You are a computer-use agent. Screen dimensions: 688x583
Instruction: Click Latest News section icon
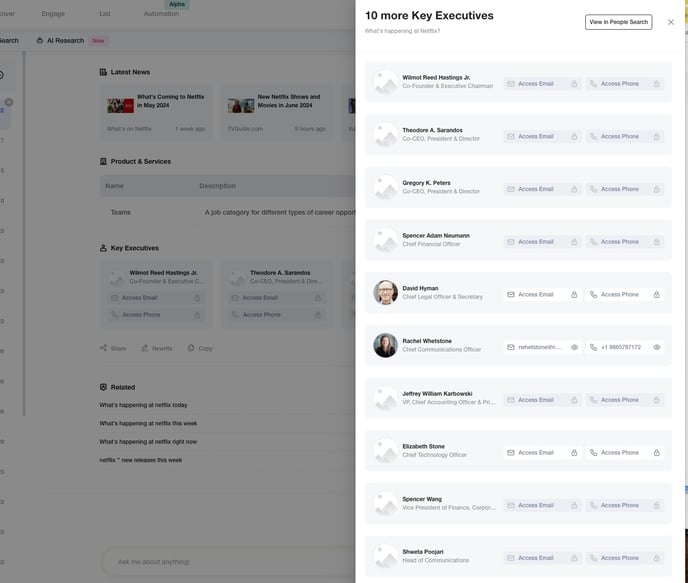(x=103, y=72)
